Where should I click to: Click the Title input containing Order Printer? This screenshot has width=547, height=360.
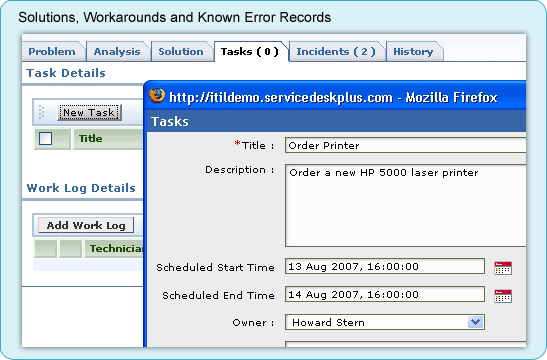(x=405, y=145)
